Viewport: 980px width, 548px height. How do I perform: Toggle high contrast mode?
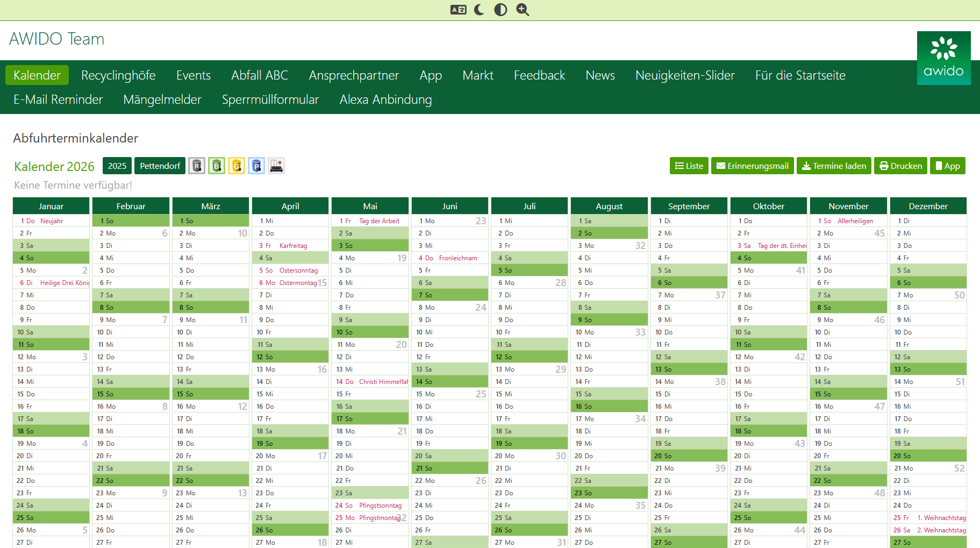[x=500, y=10]
